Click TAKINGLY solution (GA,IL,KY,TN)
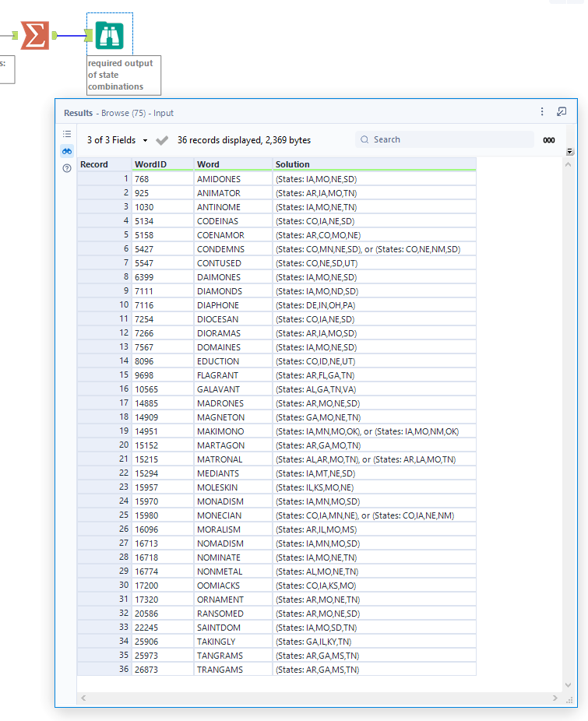588x721 pixels. 374,642
